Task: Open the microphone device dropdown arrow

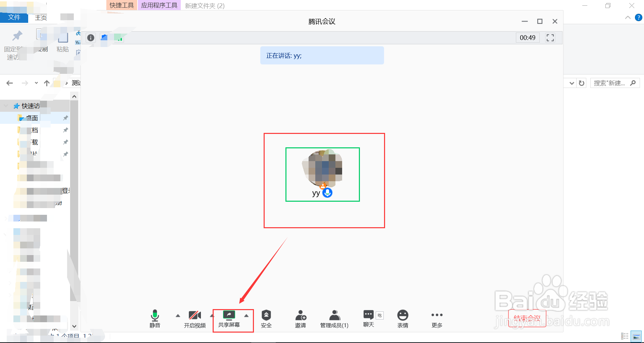Action: pos(178,315)
